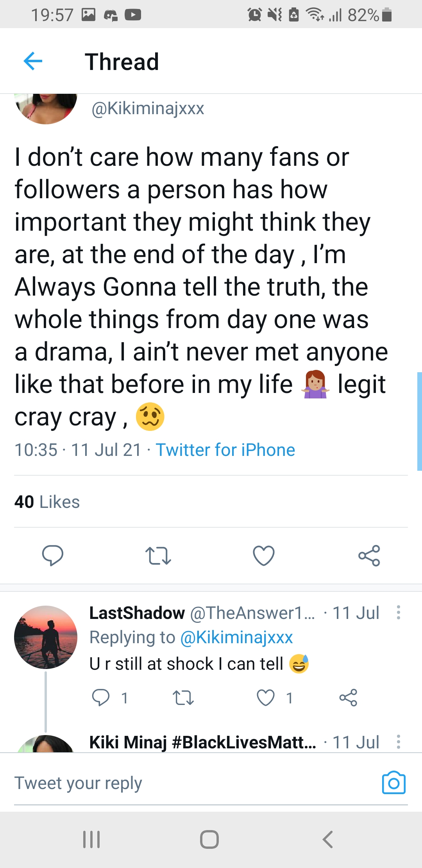Reply to LastShadow's comment
This screenshot has height=868, width=422.
tap(101, 698)
